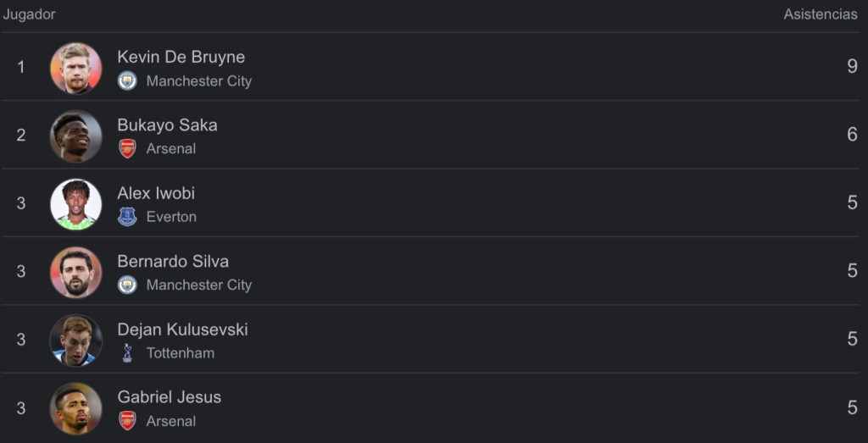Click the Everton team name
This screenshot has height=443, width=868.
(171, 217)
